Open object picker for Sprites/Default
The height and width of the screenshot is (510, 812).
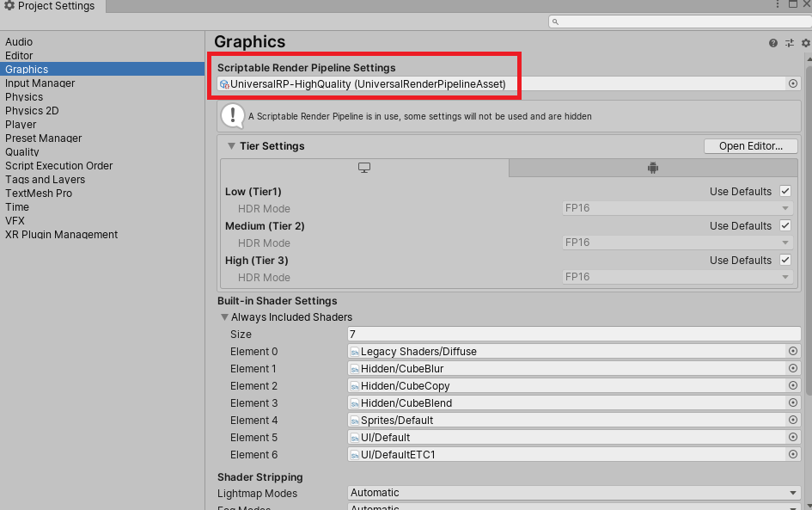pyautogui.click(x=793, y=420)
